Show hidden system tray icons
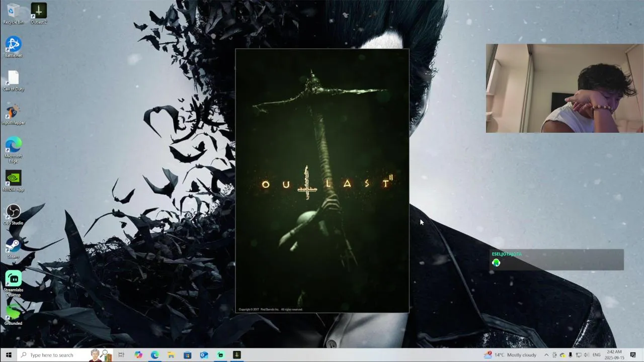 (546, 355)
